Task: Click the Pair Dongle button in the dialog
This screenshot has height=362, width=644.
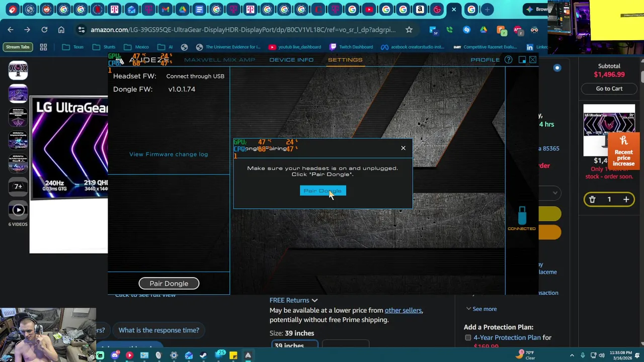Action: (323, 191)
